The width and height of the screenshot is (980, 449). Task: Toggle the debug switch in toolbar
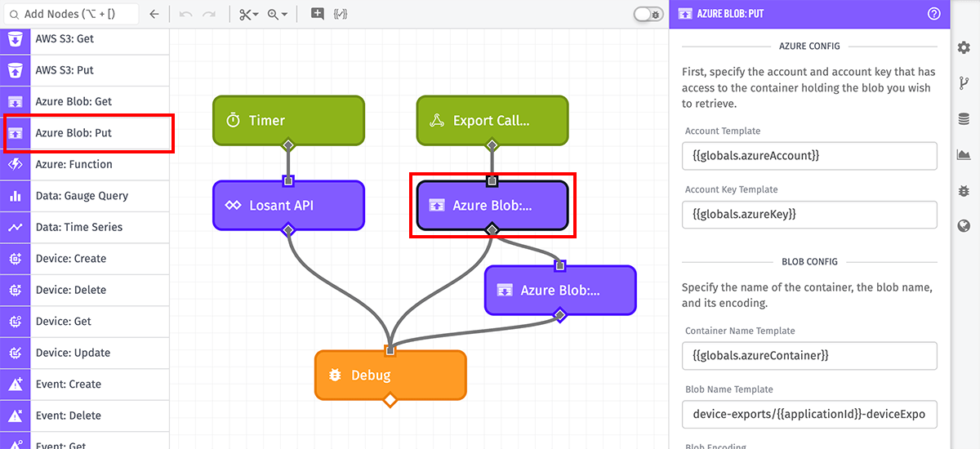coord(648,14)
